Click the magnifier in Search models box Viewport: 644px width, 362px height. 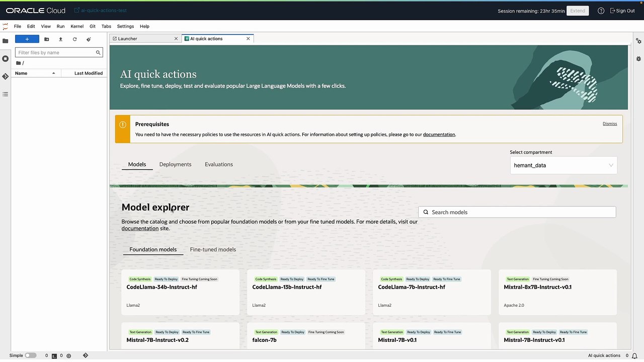click(426, 212)
